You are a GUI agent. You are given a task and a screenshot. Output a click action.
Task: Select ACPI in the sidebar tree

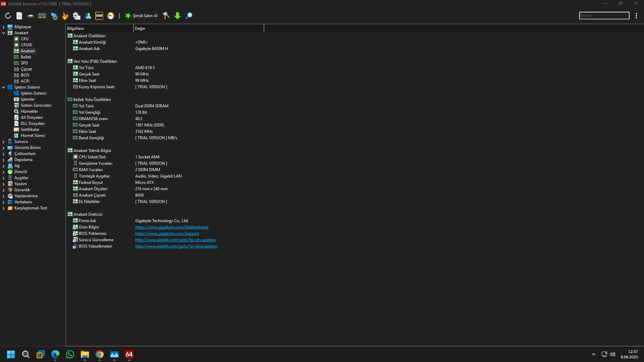pos(25,81)
